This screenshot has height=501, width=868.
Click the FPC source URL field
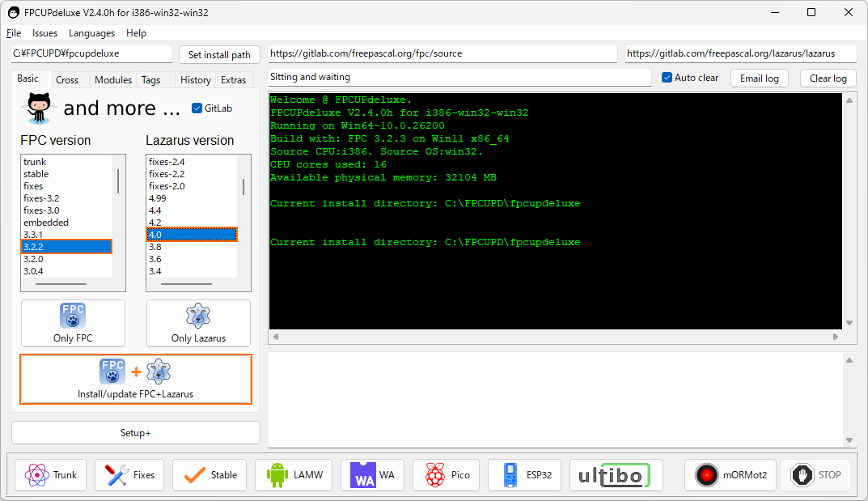(x=442, y=53)
